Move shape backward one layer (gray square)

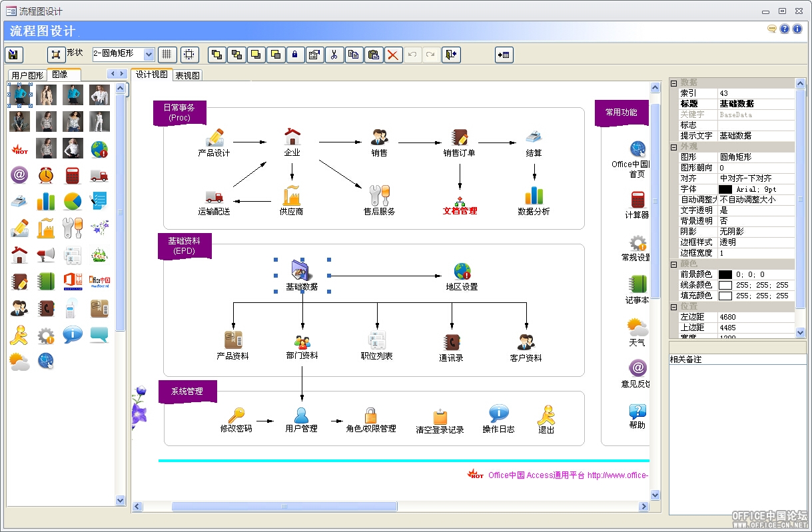(276, 55)
